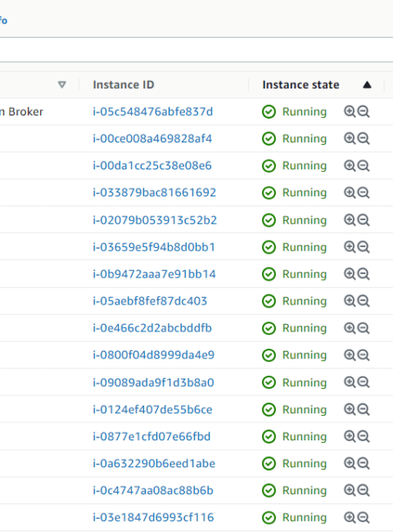Zoom in icon for i-0a632290b6eed1abe row
This screenshot has width=393, height=532.
tap(350, 463)
